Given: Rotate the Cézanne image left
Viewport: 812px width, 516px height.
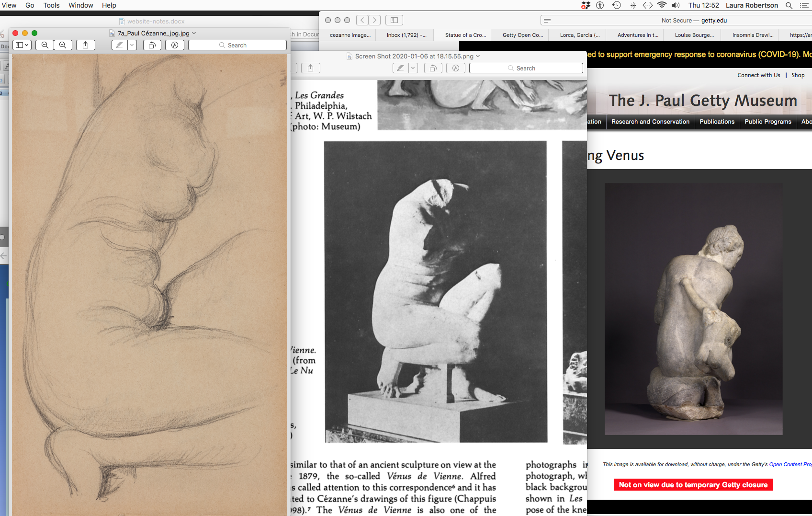Looking at the screenshot, I should click(152, 45).
